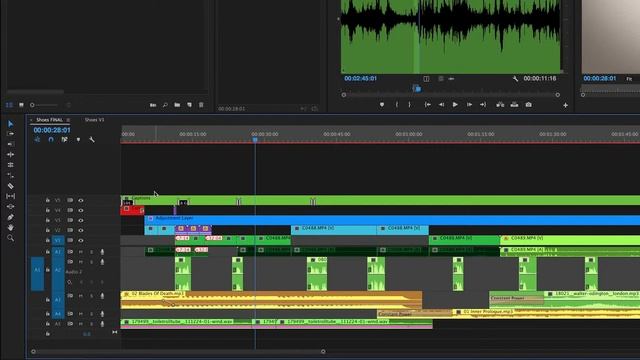Go to Out point in Source monitor
The image size is (640, 360).
click(x=483, y=105)
